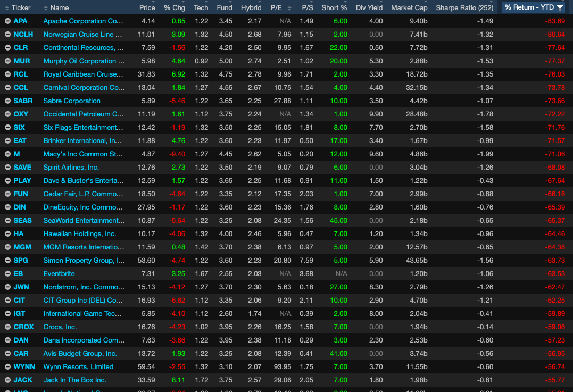Sort by the P/S column header
Image resolution: width=573 pixels, height=392 pixels.
pos(308,7)
